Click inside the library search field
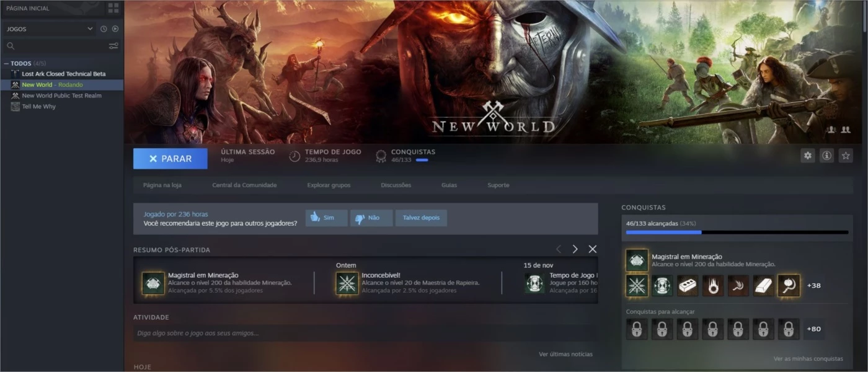The image size is (868, 372). click(x=61, y=46)
